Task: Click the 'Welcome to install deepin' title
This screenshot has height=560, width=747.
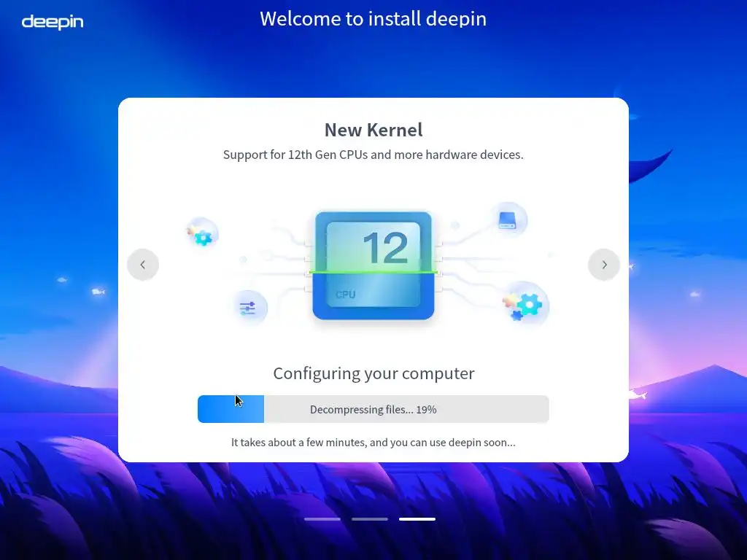Action: click(x=373, y=19)
